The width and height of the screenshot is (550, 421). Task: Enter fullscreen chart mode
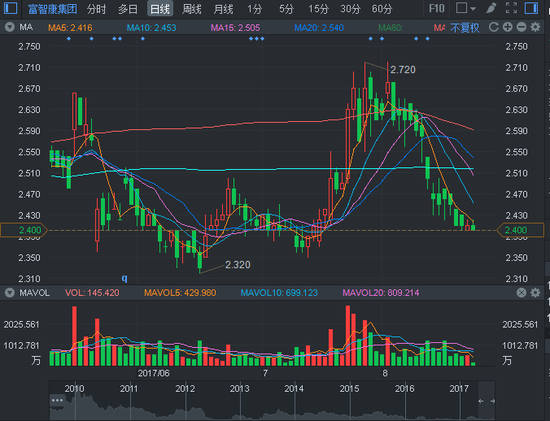click(511, 8)
